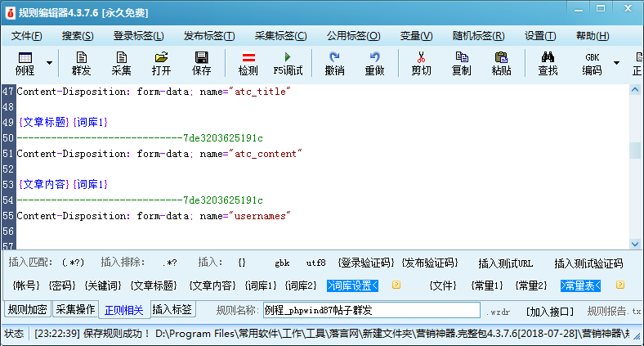Insert the (.*?) match pattern

73,263
